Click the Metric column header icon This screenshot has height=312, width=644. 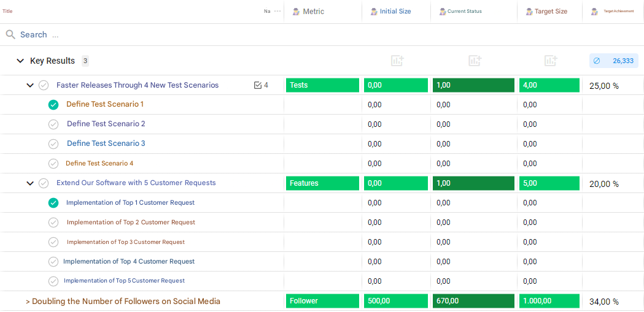pyautogui.click(x=296, y=12)
